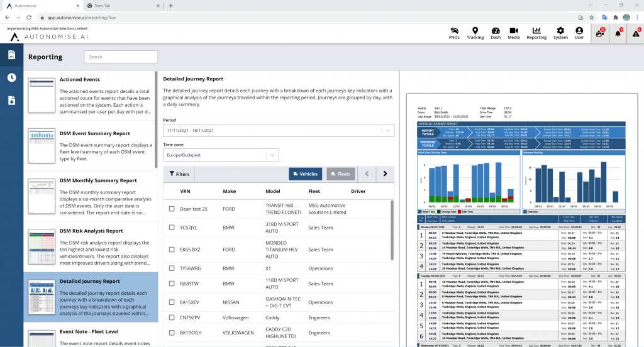Click the notifications bell icon
The image size is (644, 347).
(618, 33)
